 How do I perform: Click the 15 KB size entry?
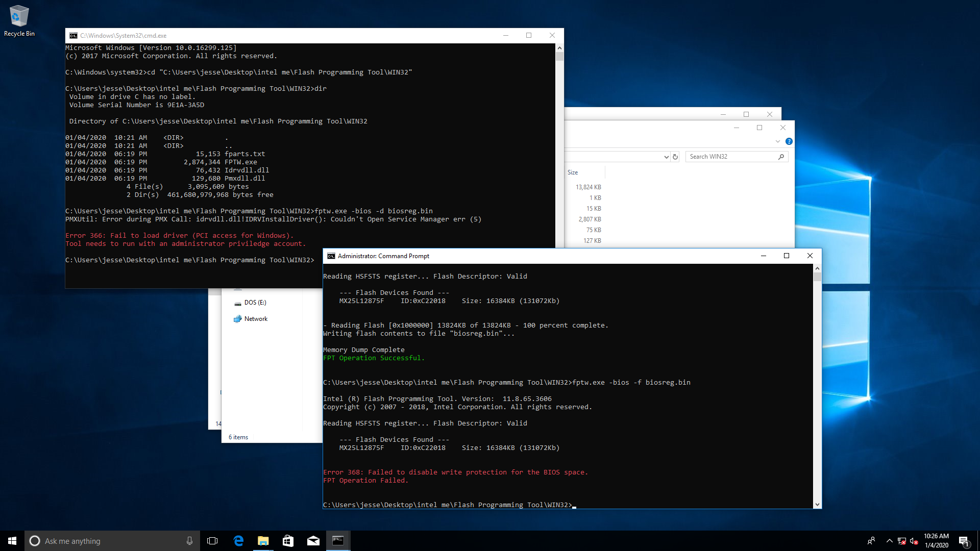click(594, 209)
